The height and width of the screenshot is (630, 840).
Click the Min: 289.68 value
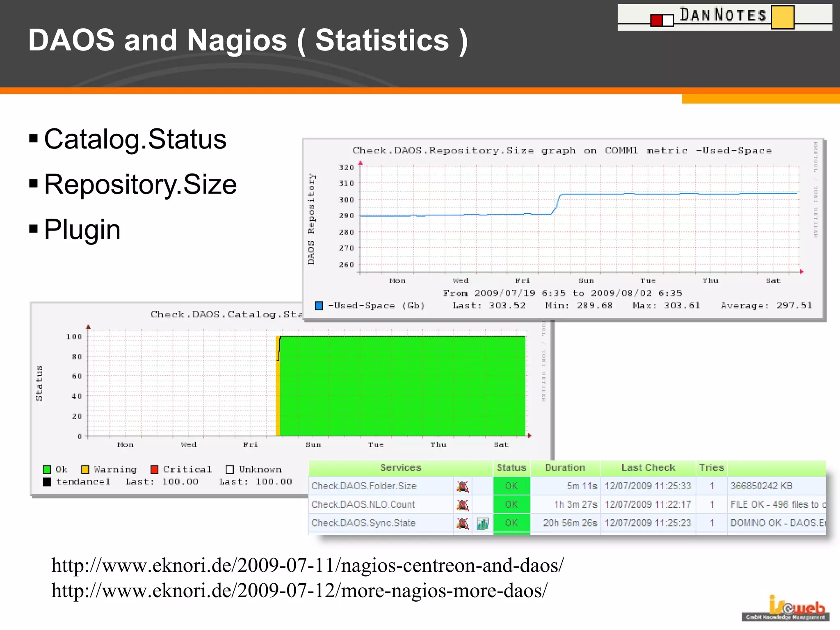pyautogui.click(x=579, y=306)
